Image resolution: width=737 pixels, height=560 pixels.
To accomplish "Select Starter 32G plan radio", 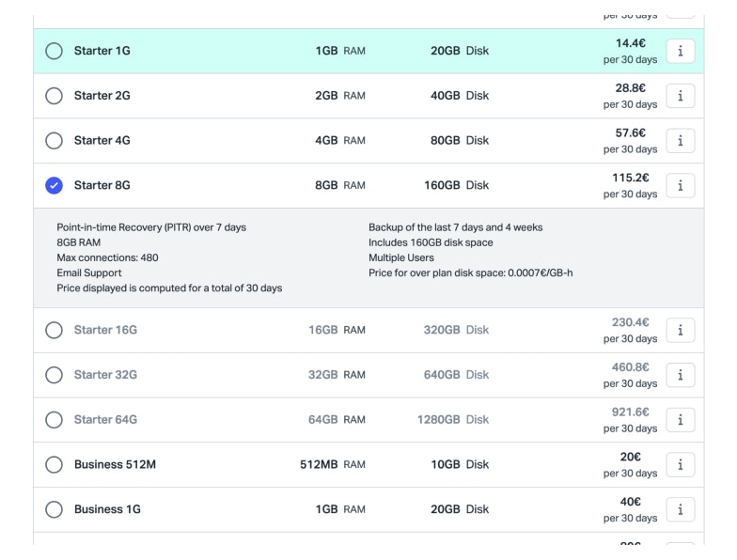I will (55, 375).
